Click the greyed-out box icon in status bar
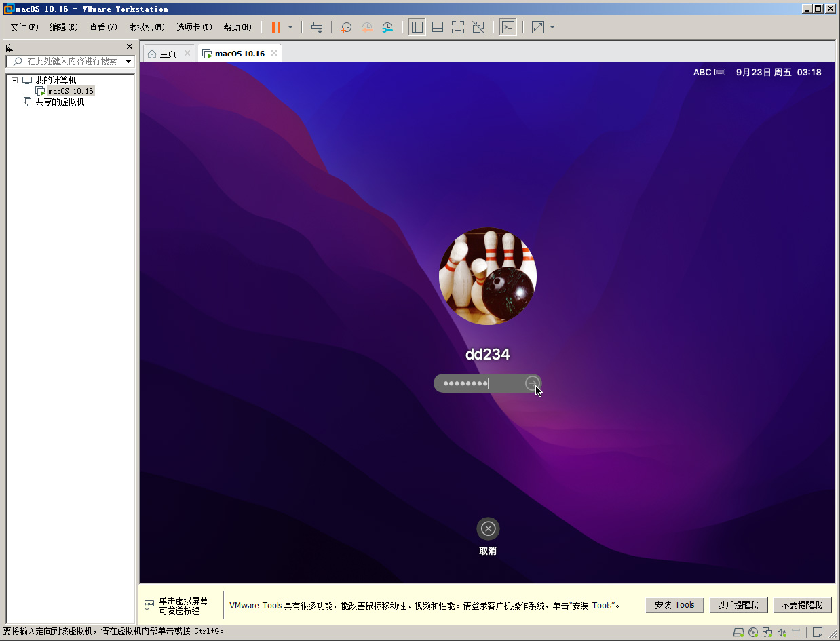The height and width of the screenshot is (641, 840). tap(796, 632)
